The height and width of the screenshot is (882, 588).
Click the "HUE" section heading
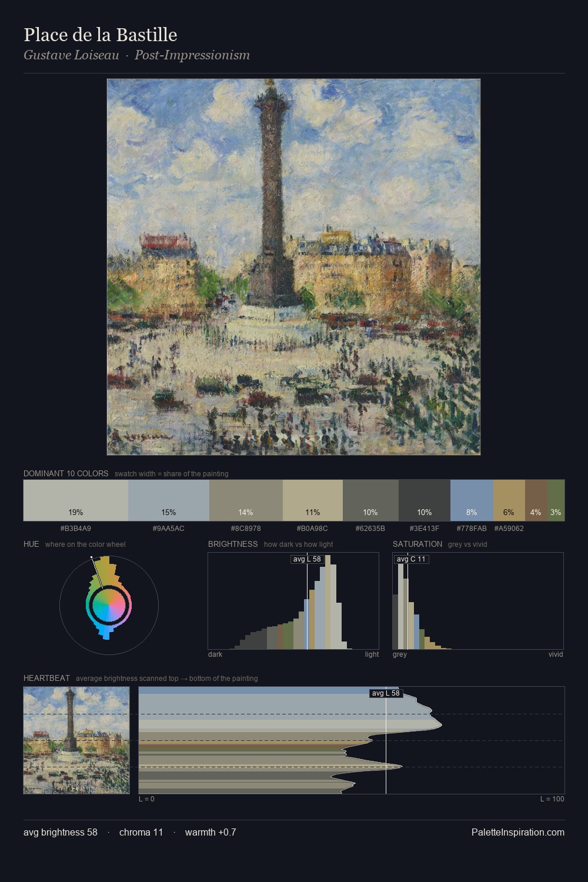[x=31, y=544]
